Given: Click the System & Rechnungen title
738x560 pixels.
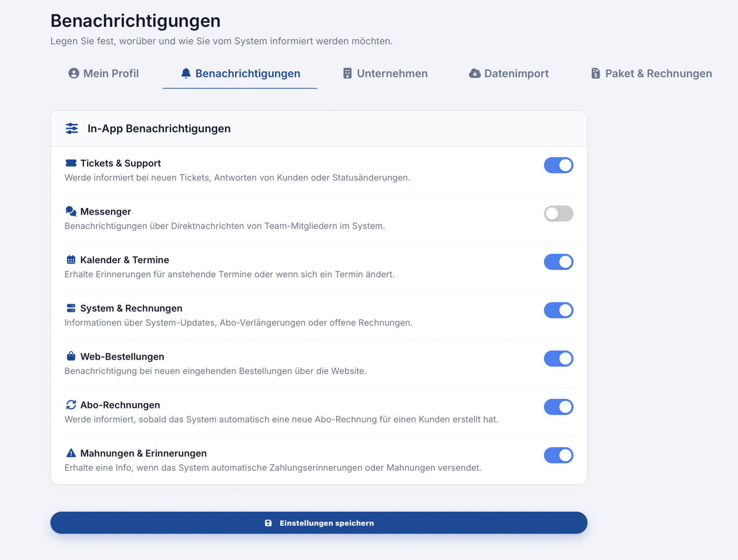Looking at the screenshot, I should (x=131, y=308).
